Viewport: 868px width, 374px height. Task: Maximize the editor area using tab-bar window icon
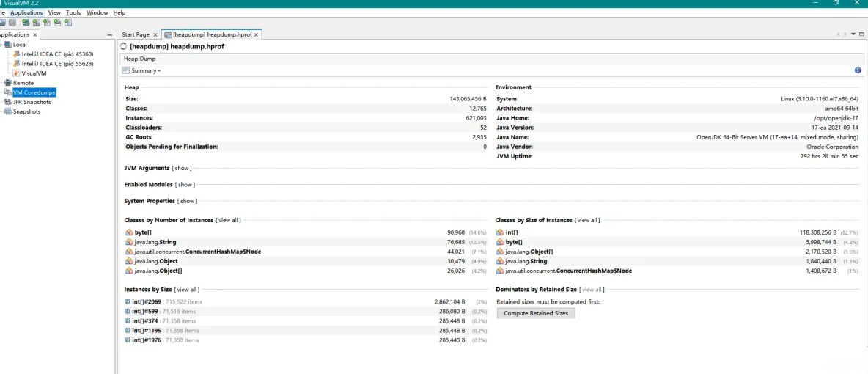tap(862, 34)
